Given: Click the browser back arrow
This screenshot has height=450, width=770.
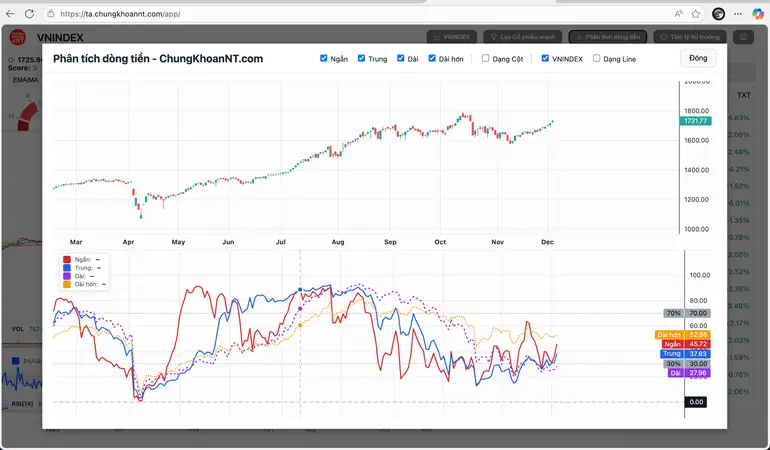Looking at the screenshot, I should click(x=10, y=14).
